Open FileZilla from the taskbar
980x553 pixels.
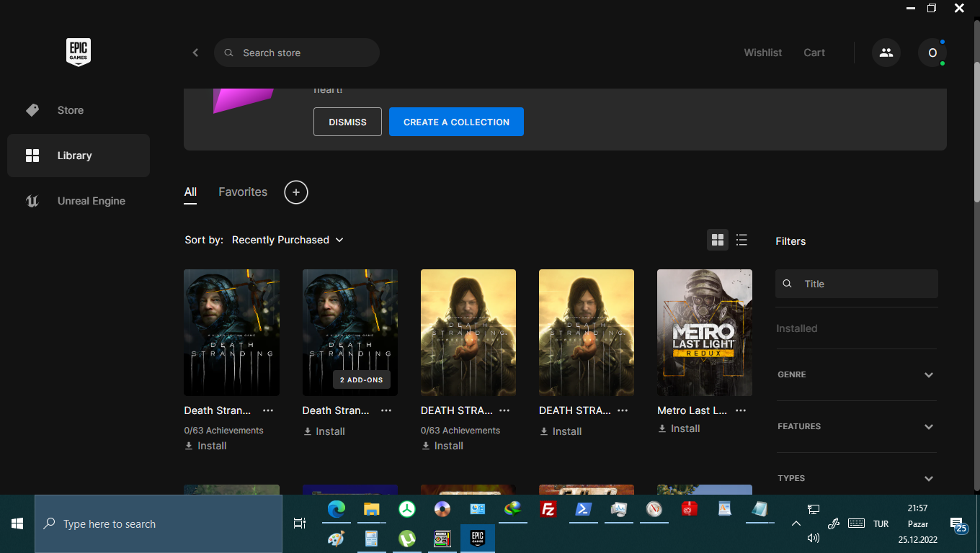point(548,509)
